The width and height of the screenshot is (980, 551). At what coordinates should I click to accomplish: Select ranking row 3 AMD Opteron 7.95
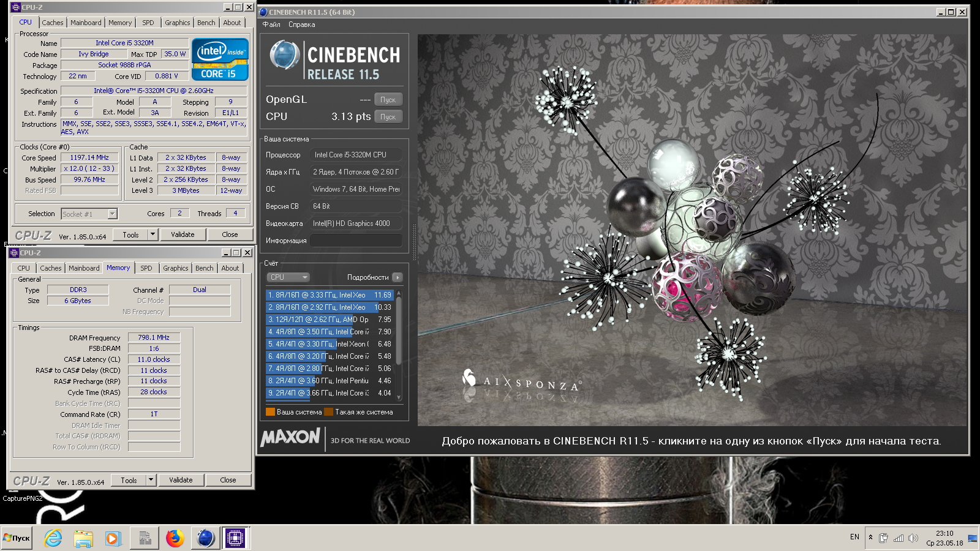pyautogui.click(x=330, y=320)
